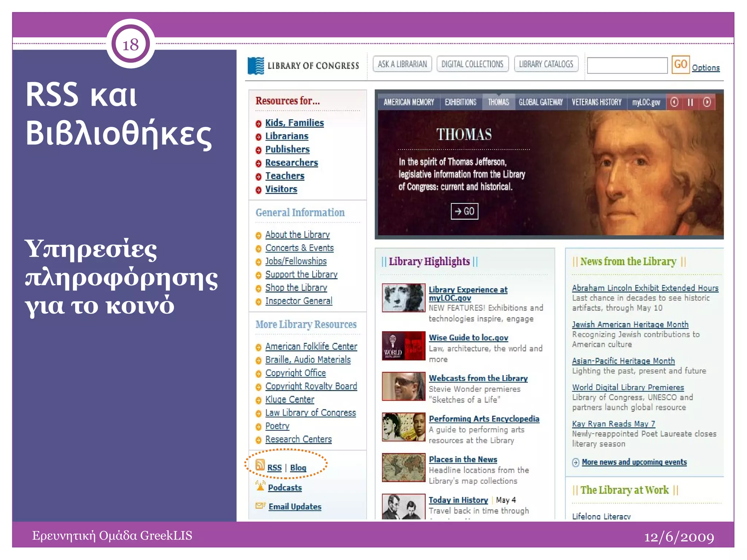Click Places in the News map thumbnail
Image resolution: width=747 pixels, height=560 pixels.
point(403,467)
